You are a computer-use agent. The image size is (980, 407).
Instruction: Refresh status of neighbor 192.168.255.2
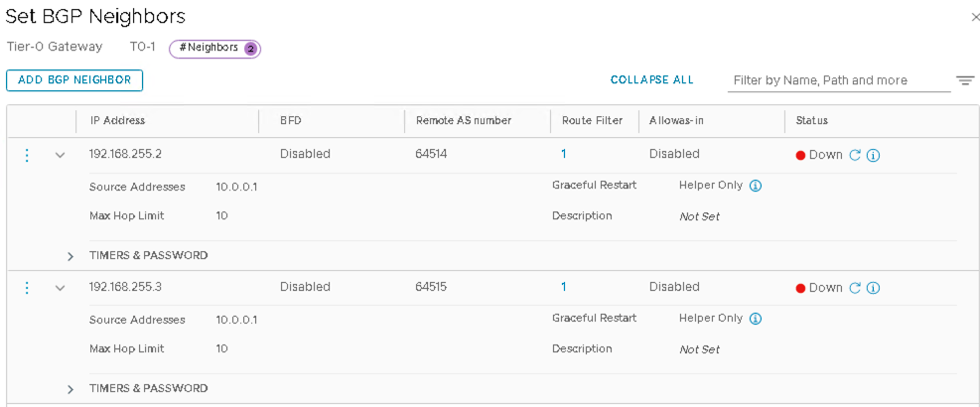(855, 155)
